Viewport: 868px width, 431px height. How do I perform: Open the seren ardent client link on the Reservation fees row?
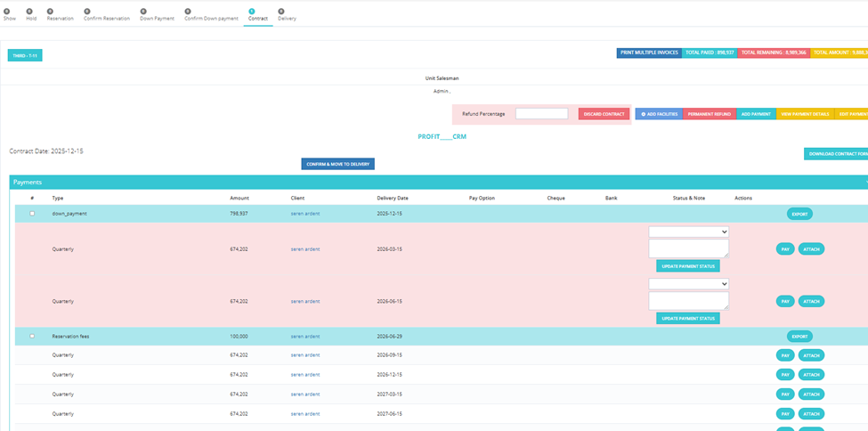click(x=305, y=337)
